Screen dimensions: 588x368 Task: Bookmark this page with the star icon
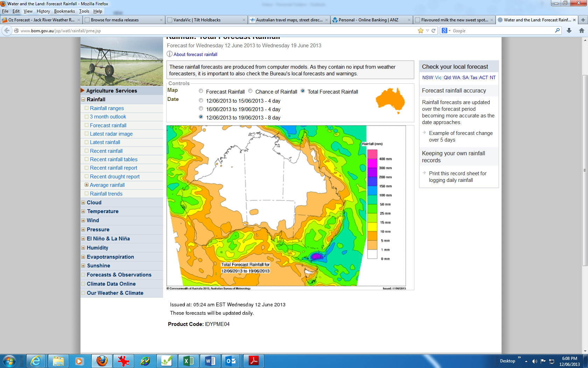click(420, 31)
